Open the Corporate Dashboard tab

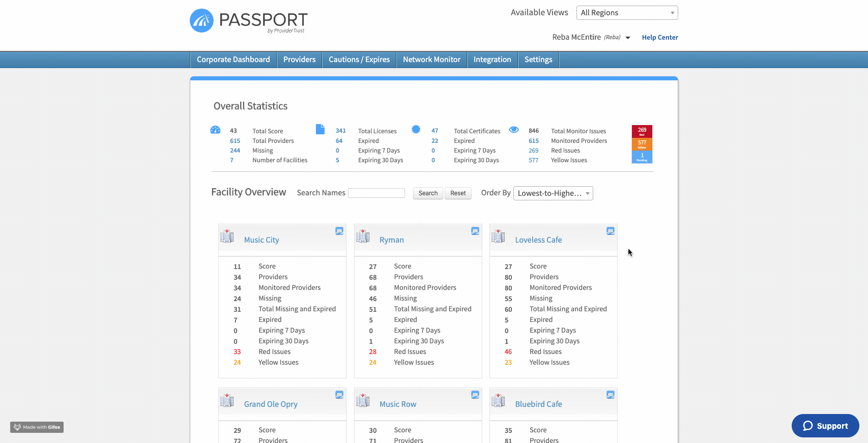pos(234,60)
